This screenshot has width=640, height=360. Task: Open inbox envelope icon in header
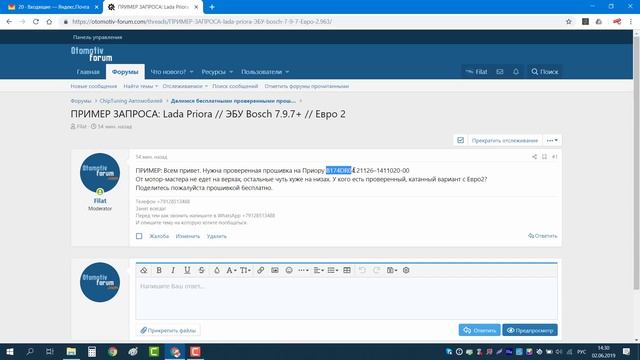pyautogui.click(x=500, y=72)
